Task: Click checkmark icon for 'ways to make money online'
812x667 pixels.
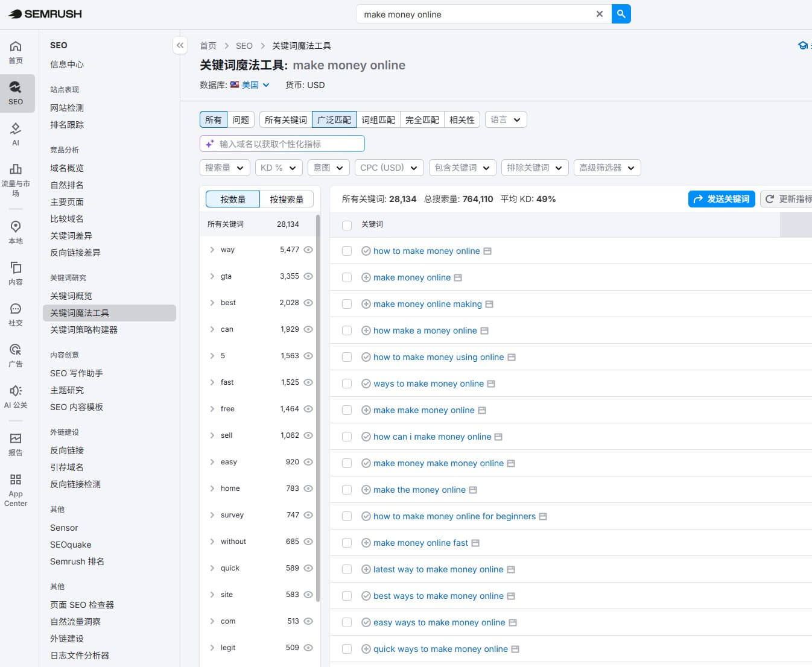Action: point(366,384)
